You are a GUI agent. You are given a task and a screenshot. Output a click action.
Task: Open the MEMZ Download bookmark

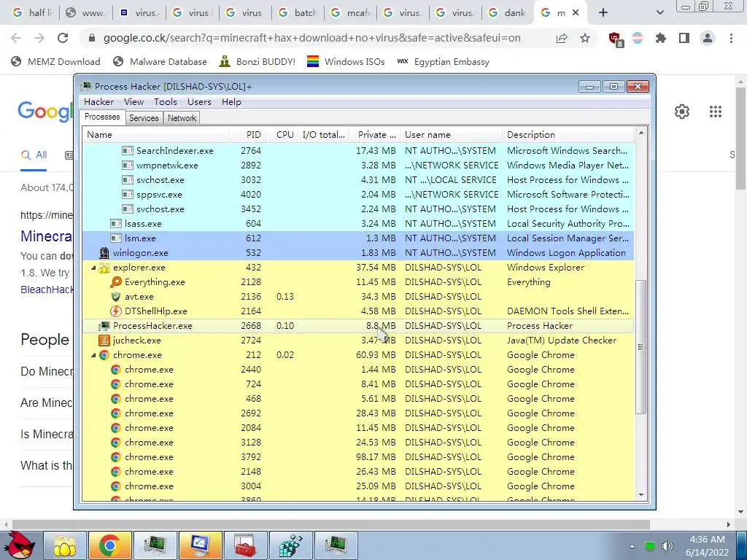tap(55, 62)
